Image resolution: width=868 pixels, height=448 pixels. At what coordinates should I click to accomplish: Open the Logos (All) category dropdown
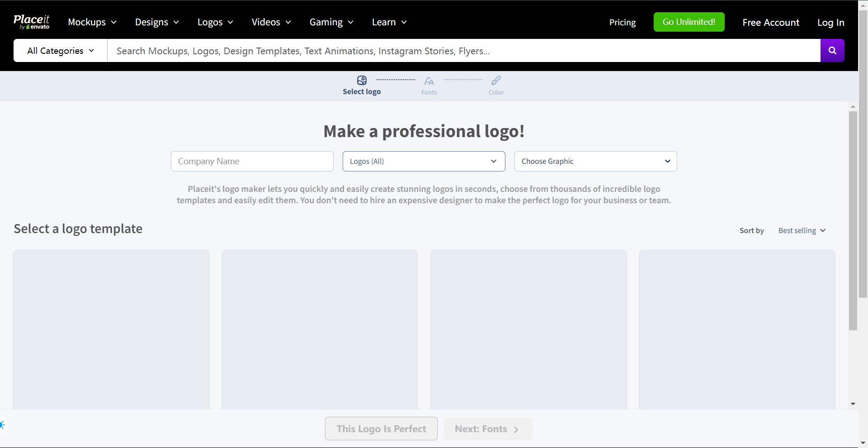coord(424,161)
